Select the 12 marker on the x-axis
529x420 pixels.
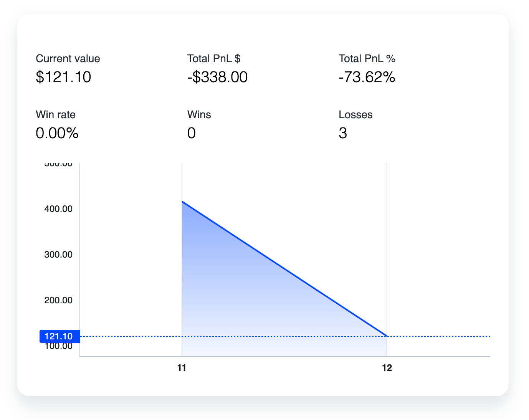tap(387, 368)
